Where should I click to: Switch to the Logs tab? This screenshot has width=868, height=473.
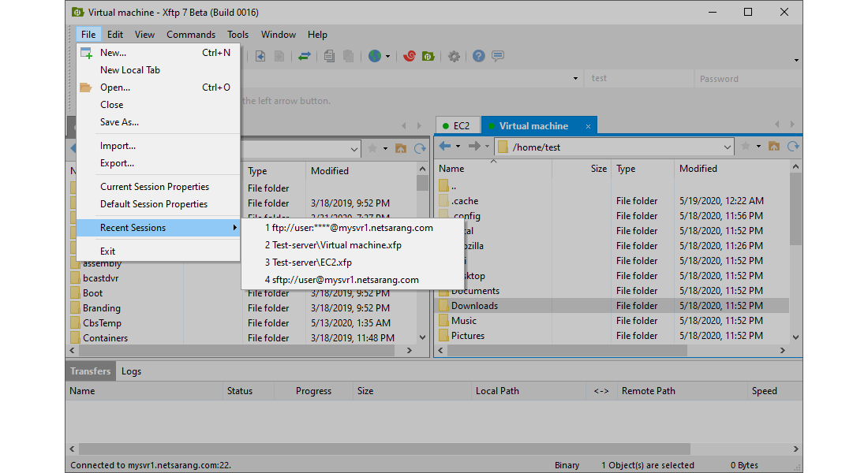point(131,371)
